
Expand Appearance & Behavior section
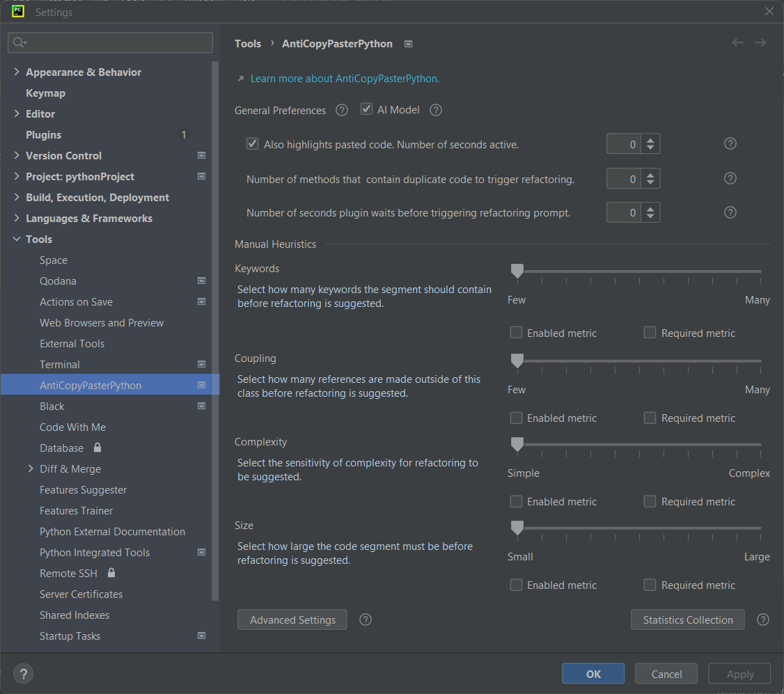coord(17,72)
